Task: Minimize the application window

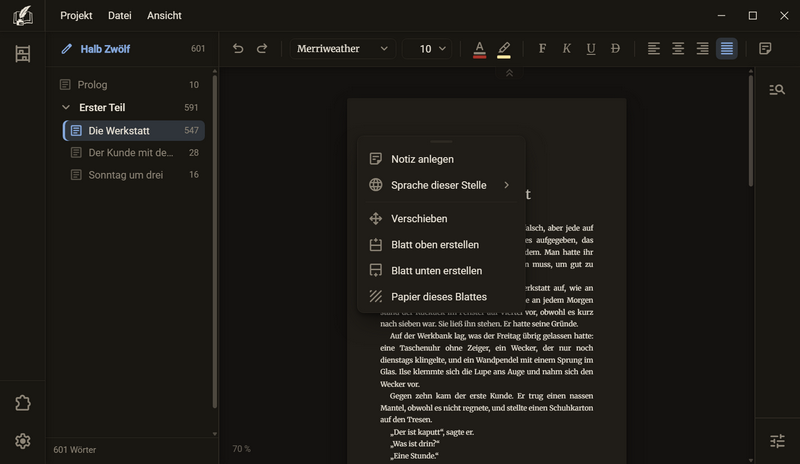Action: coord(721,16)
